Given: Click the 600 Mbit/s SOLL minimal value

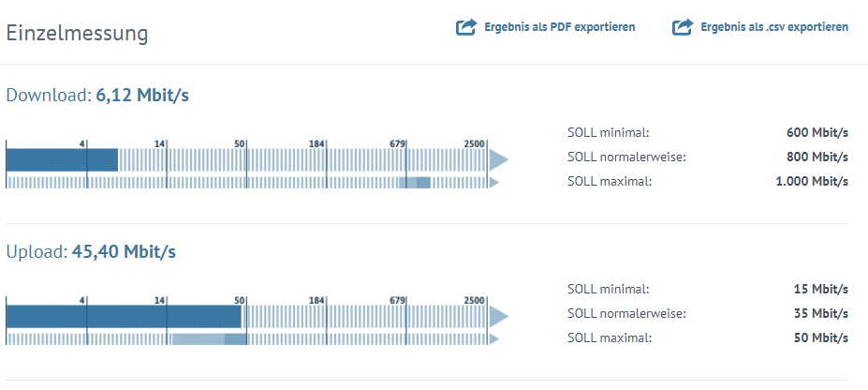Looking at the screenshot, I should tap(817, 132).
